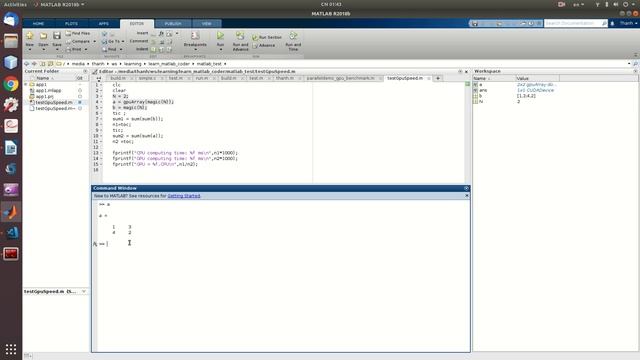Click the Save disk icon
The height and width of the screenshot is (360, 640).
[57, 36]
